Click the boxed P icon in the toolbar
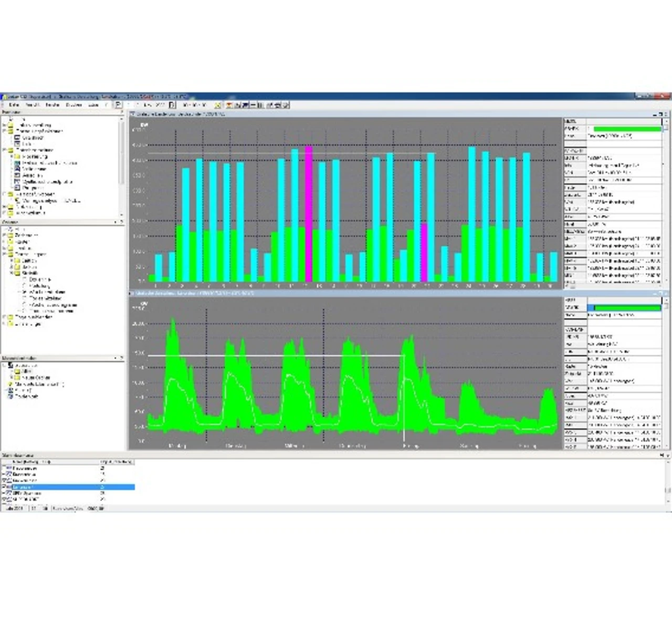The image size is (672, 625). pos(119,105)
